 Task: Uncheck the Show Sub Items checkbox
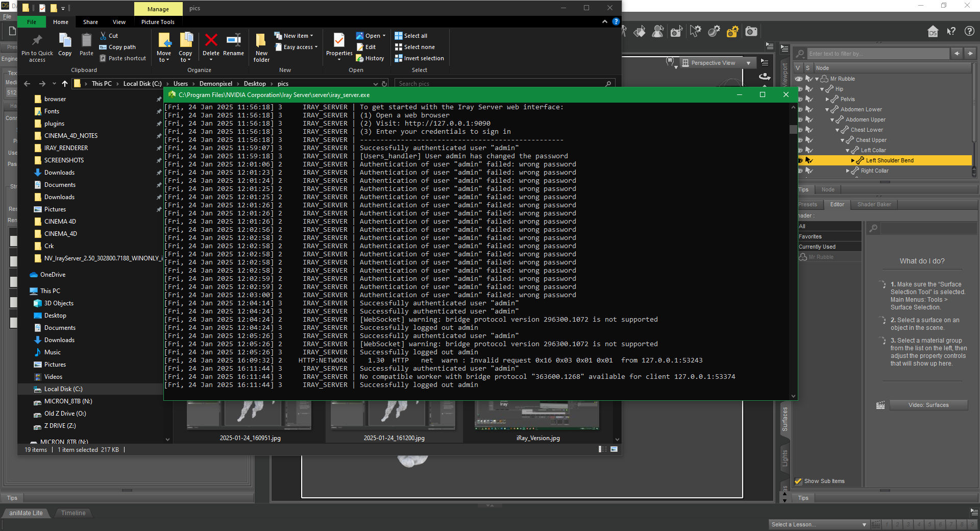[798, 481]
